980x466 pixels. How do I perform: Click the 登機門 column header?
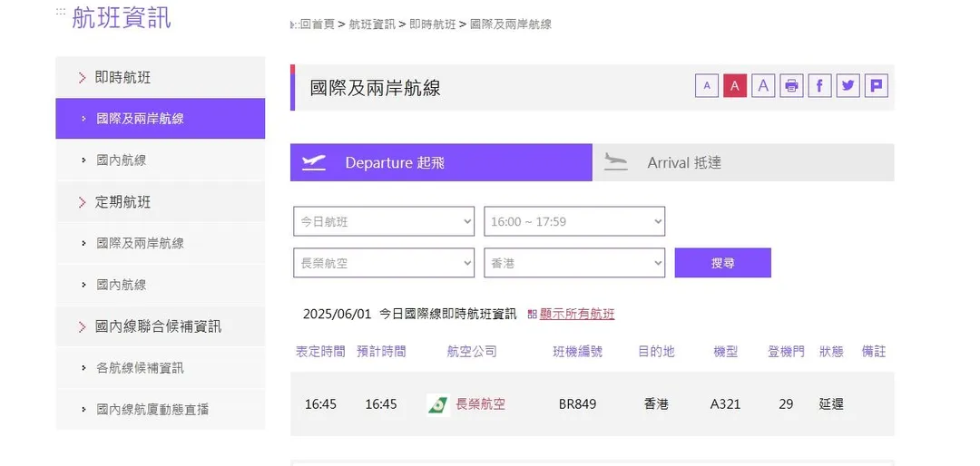click(786, 352)
